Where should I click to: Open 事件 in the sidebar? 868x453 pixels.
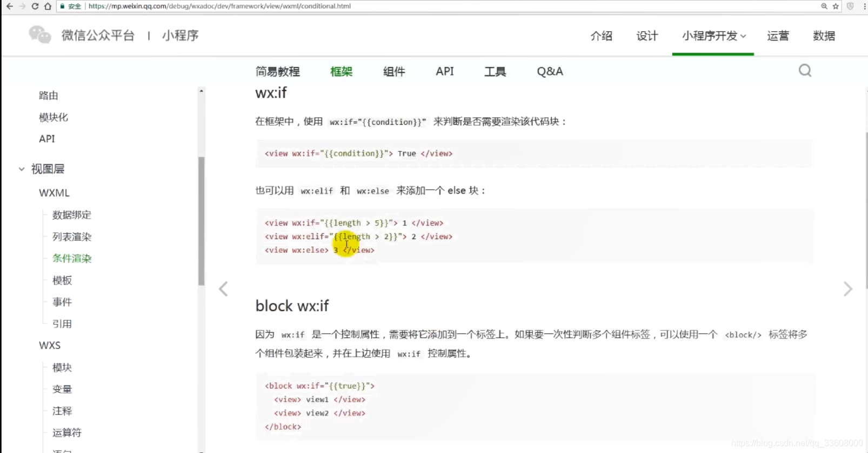(62, 302)
